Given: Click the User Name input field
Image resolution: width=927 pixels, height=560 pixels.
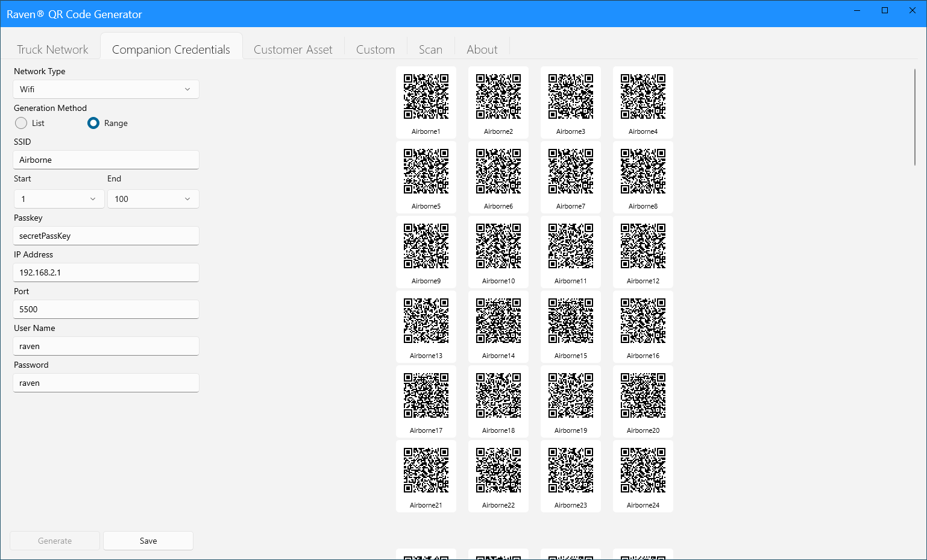Looking at the screenshot, I should [x=106, y=346].
